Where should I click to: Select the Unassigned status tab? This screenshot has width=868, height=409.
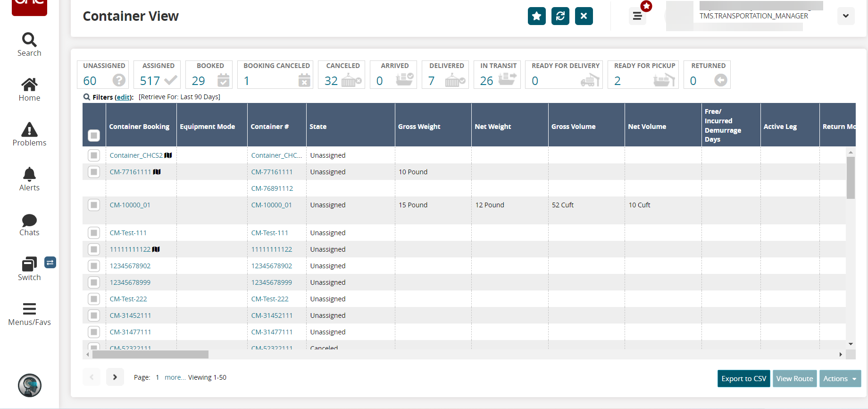click(104, 75)
